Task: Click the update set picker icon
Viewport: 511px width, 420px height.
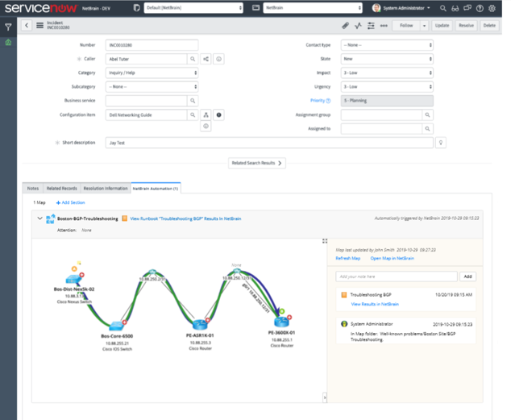Action: (136, 7)
